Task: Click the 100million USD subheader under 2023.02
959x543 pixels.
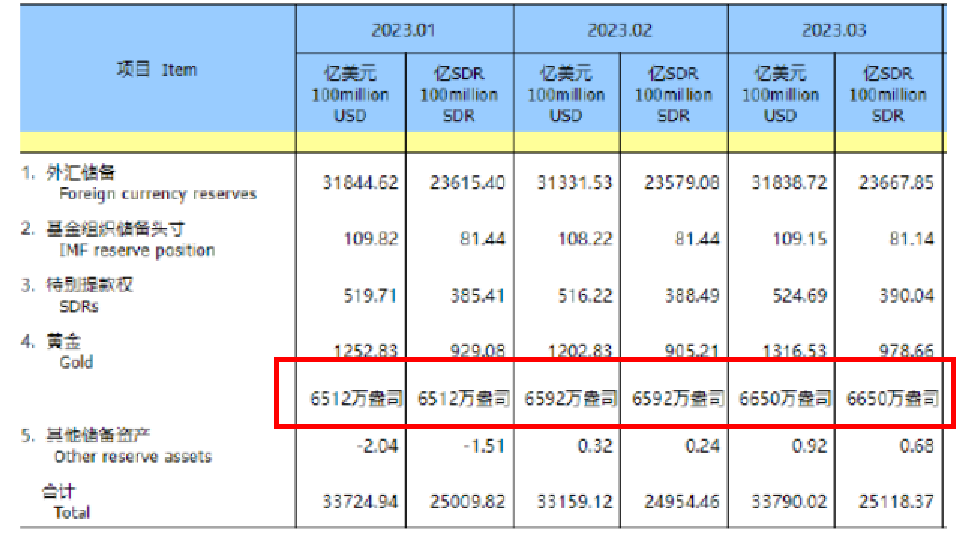Action: click(x=566, y=94)
